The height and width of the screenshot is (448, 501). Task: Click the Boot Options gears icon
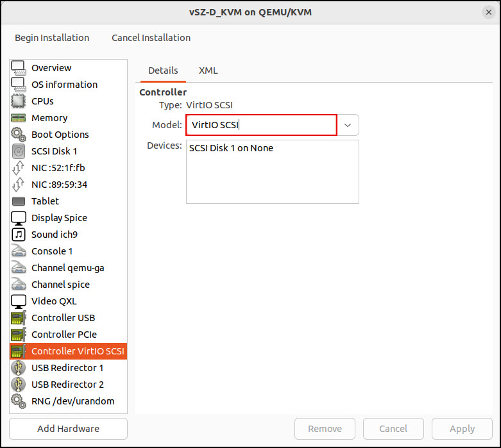(19, 135)
